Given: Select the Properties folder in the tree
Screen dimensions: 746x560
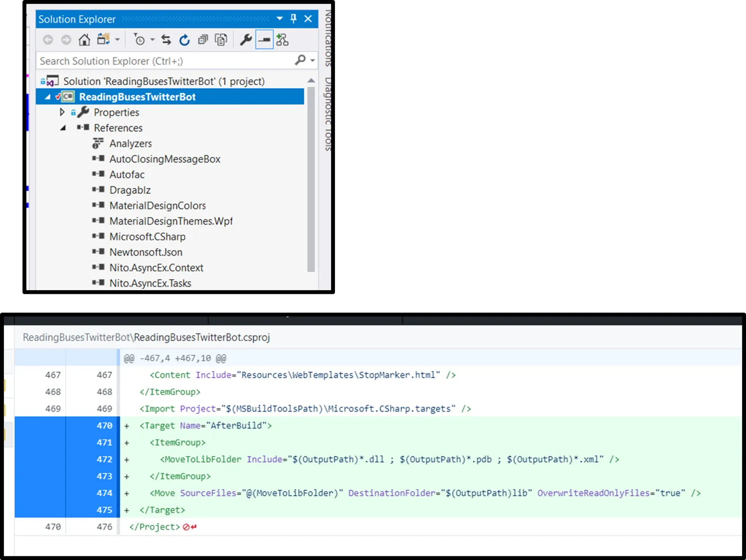Looking at the screenshot, I should [116, 112].
